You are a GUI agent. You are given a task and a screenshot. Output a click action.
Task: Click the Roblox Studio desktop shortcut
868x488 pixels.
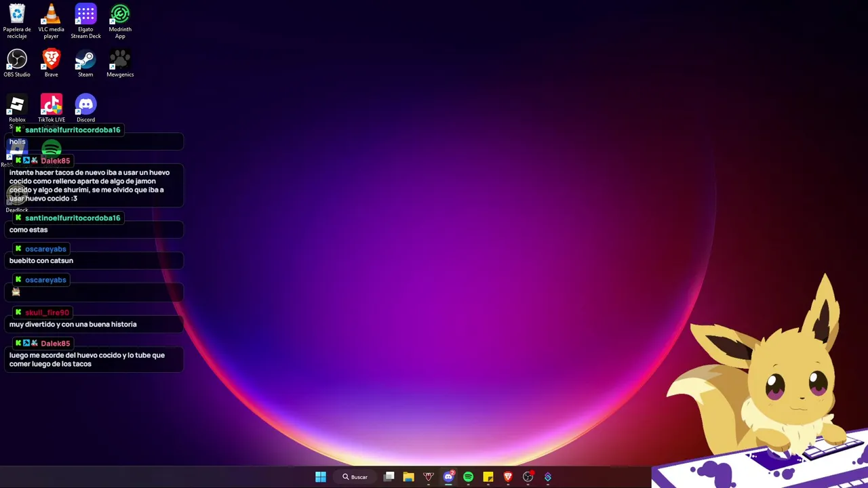pos(17,107)
